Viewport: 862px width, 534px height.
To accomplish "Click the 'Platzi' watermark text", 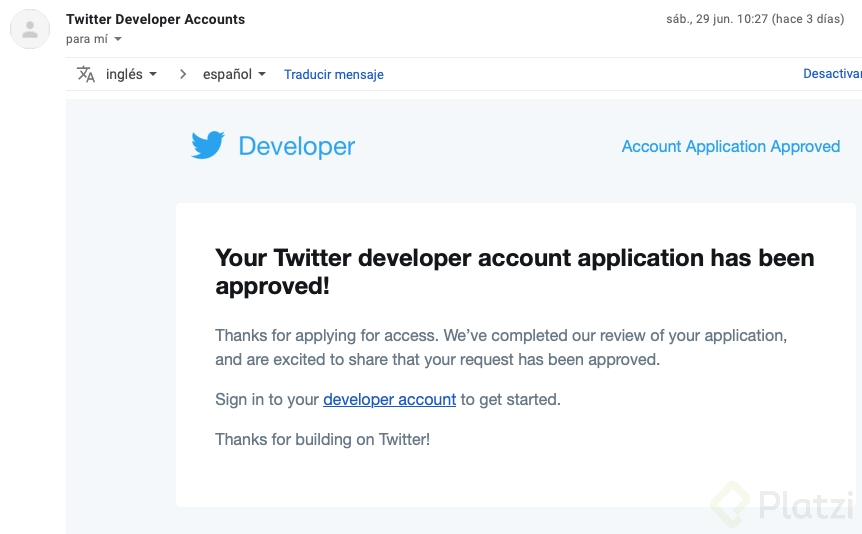I will click(x=806, y=503).
